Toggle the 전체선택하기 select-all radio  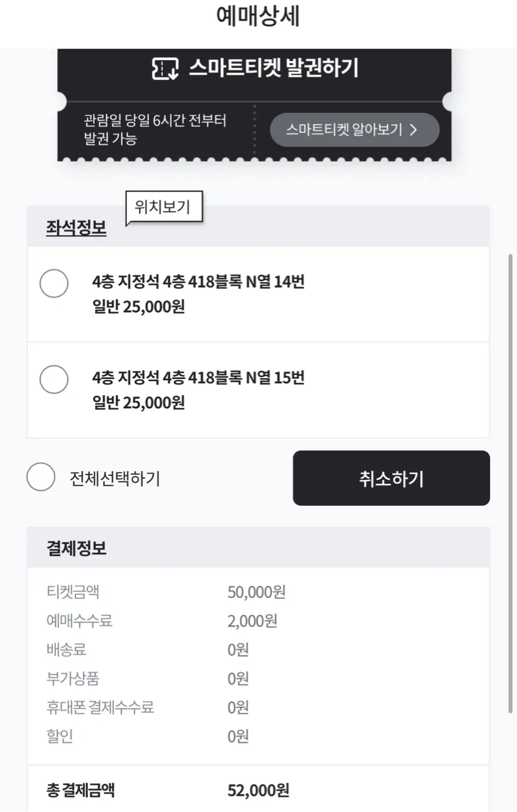click(x=41, y=477)
